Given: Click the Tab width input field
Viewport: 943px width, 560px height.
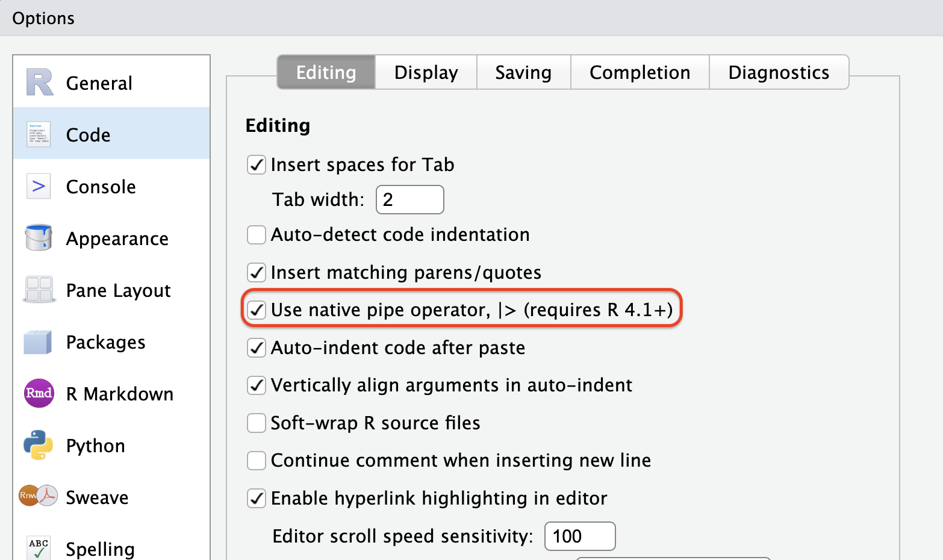Looking at the screenshot, I should 409,199.
